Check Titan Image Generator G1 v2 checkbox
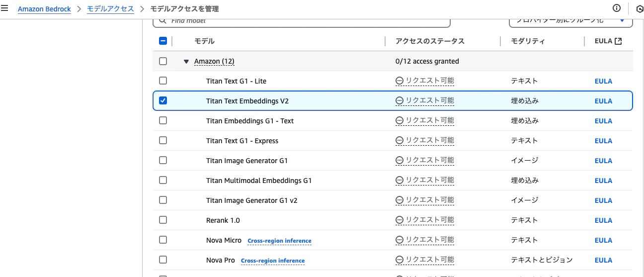 pos(163,200)
